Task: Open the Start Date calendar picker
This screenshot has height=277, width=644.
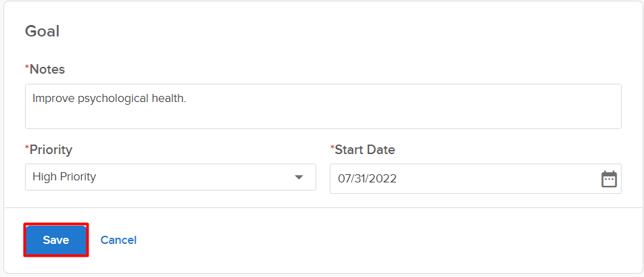Action: [609, 179]
